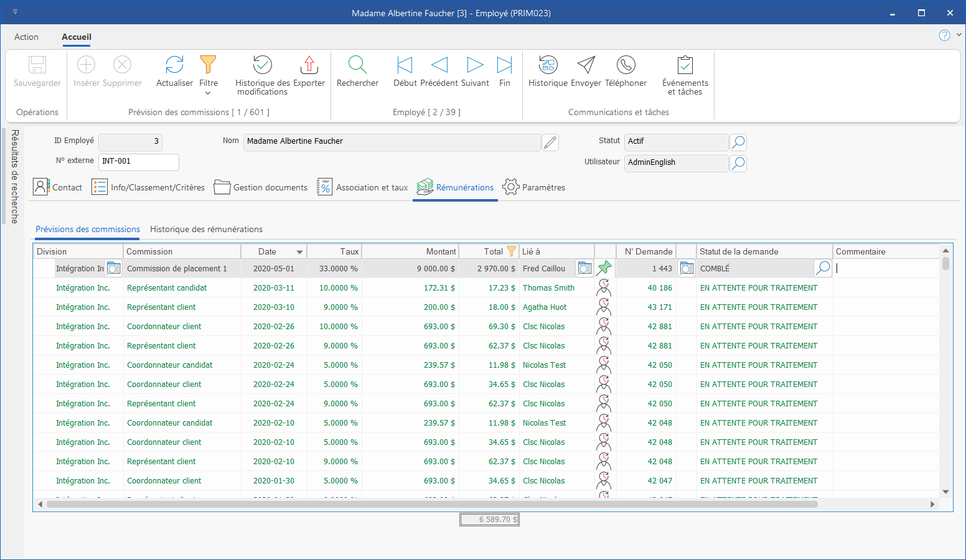
Task: Open Statut lookup next to Actif
Action: coord(738,142)
